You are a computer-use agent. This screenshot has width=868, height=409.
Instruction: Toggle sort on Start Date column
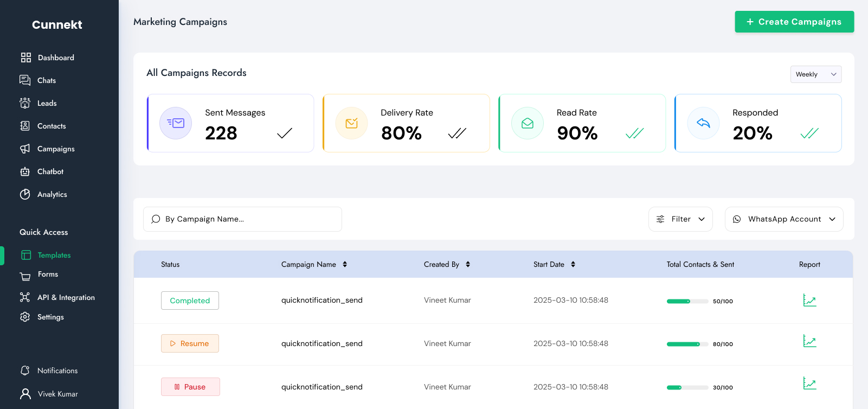pos(573,264)
